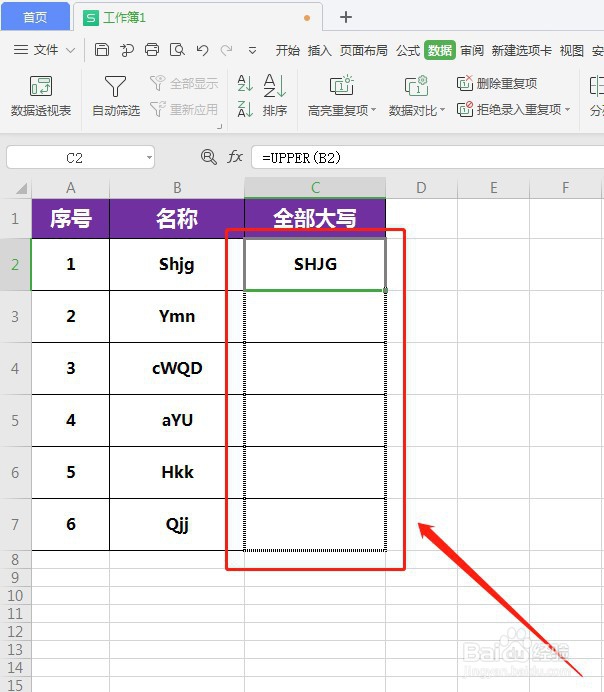The height and width of the screenshot is (692, 604).
Task: Expand the name box dropdown arrow
Action: tap(150, 158)
